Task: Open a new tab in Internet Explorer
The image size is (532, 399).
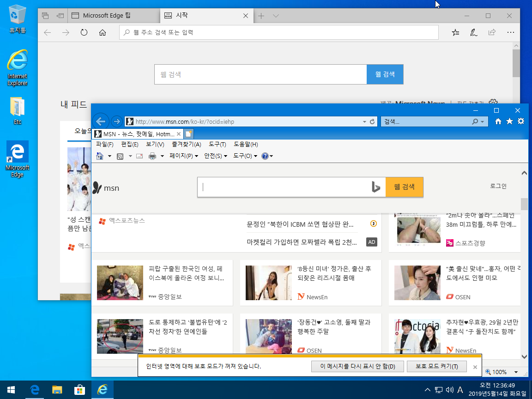Action: [188, 133]
